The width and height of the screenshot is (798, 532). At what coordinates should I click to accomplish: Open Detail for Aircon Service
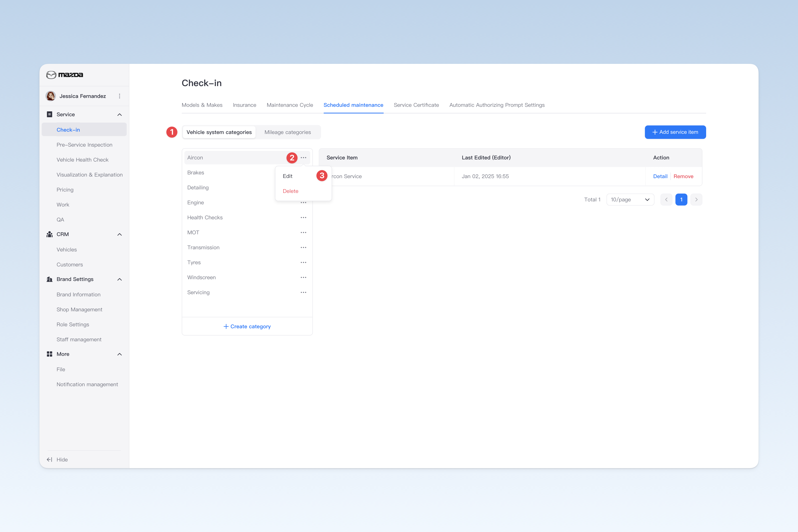(x=660, y=176)
